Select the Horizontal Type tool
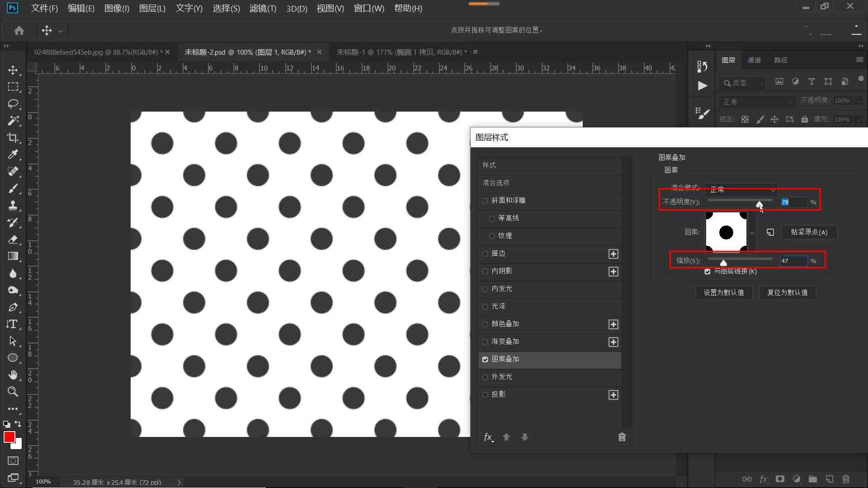The image size is (868, 488). [x=13, y=324]
